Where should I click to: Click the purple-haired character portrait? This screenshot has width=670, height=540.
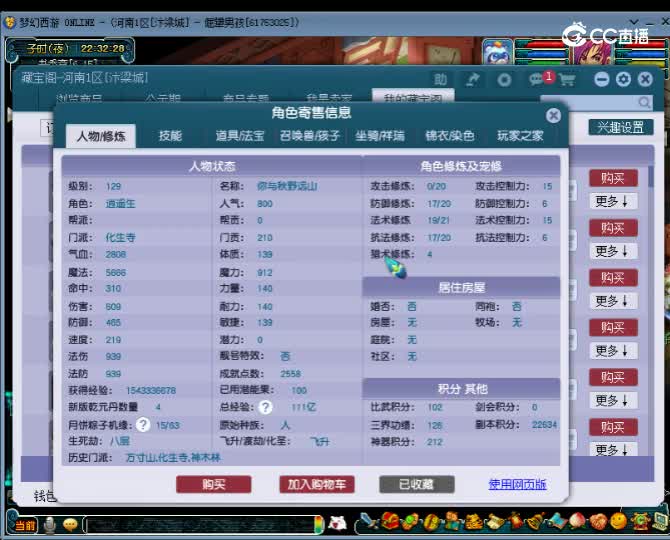click(x=591, y=52)
